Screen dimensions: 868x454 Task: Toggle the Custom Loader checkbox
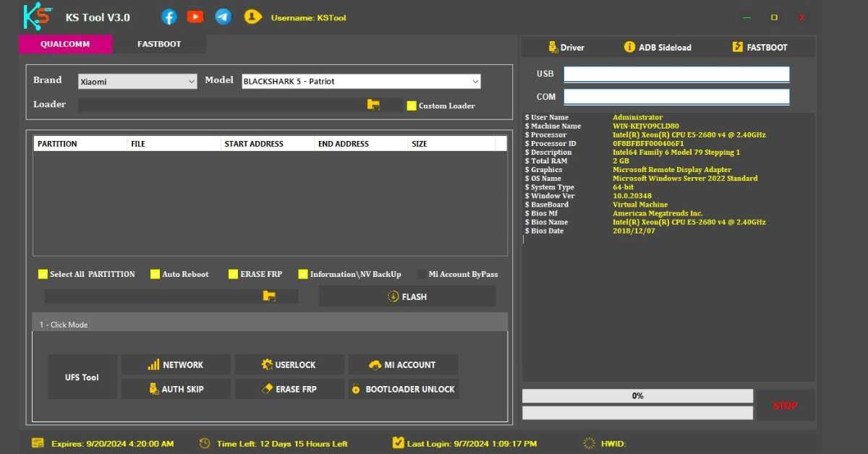pyautogui.click(x=412, y=106)
